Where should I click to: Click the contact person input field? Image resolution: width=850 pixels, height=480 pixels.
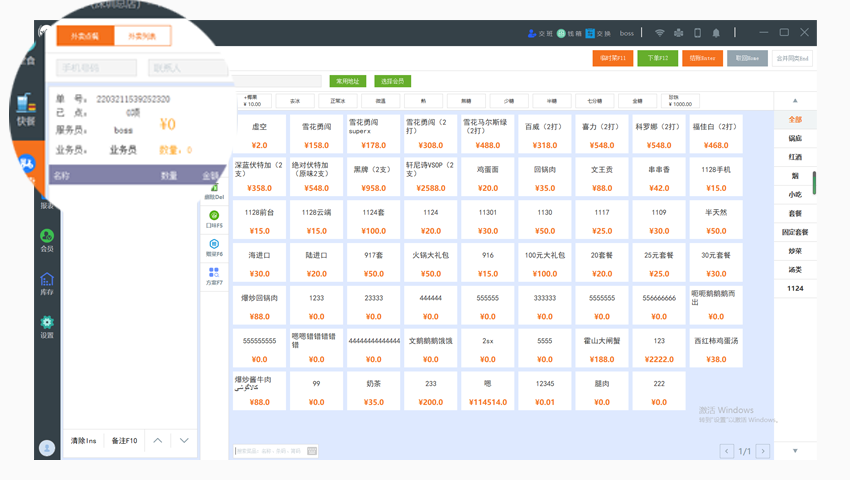click(x=188, y=68)
